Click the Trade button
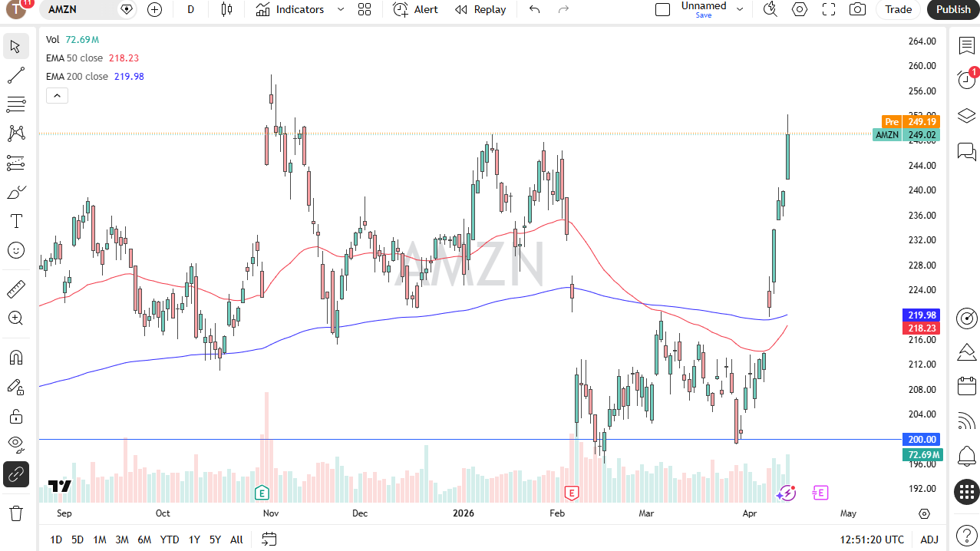The width and height of the screenshot is (980, 551). click(x=898, y=9)
